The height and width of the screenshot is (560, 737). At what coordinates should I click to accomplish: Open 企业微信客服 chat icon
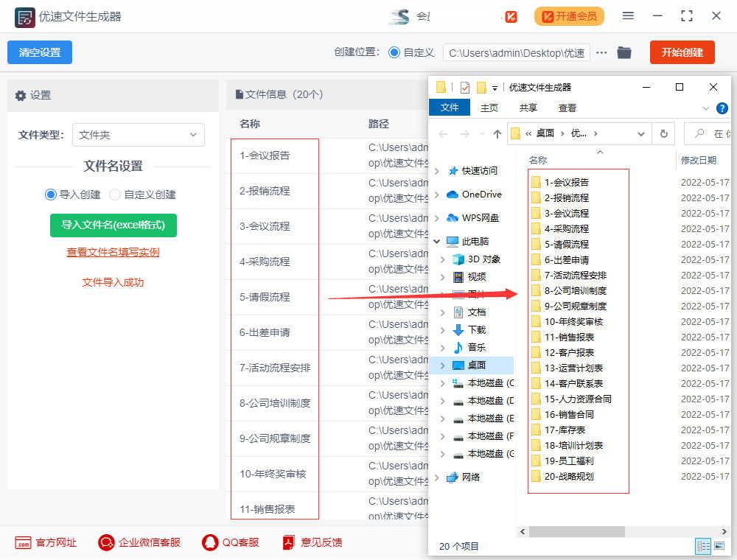[106, 542]
